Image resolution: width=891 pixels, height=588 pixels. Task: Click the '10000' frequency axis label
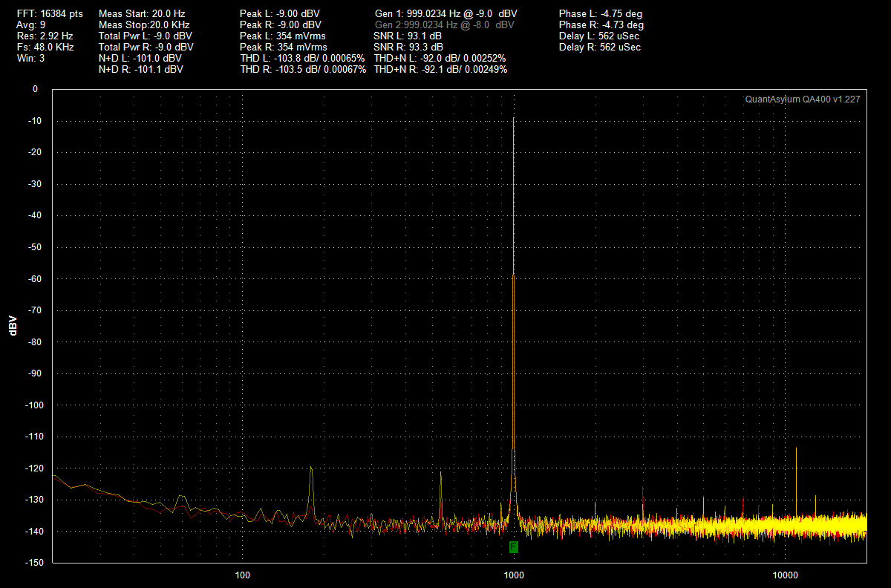[x=786, y=575]
